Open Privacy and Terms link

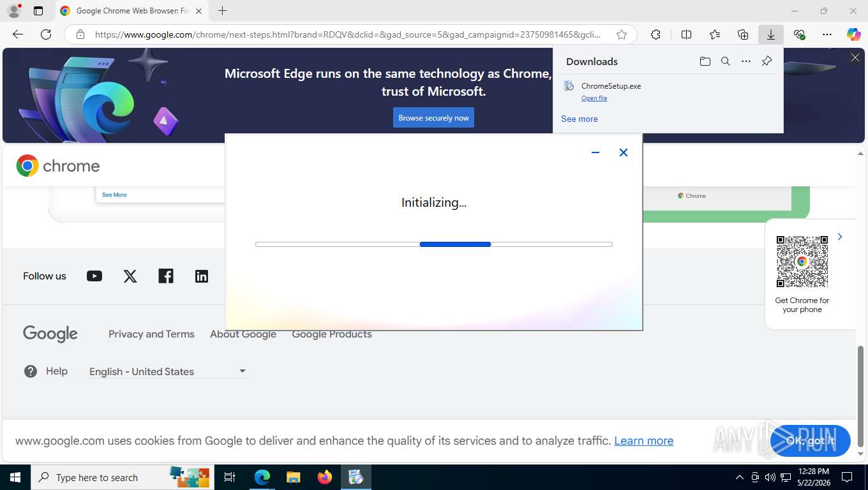(x=151, y=334)
